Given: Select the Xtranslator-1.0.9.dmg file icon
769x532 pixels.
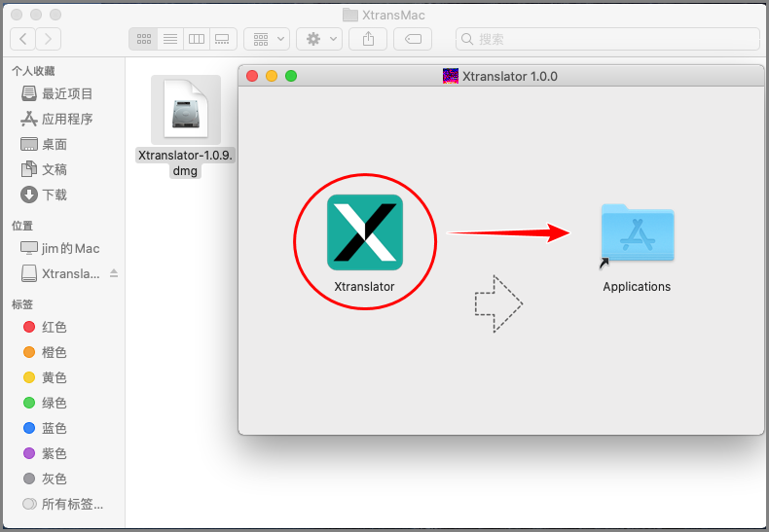Looking at the screenshot, I should click(x=185, y=110).
